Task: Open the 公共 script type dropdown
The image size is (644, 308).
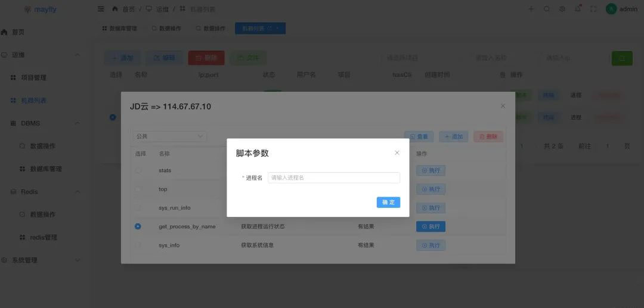Action: click(x=170, y=136)
